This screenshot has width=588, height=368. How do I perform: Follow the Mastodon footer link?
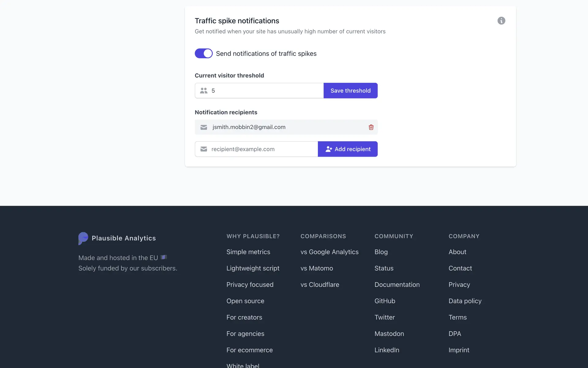(x=389, y=334)
